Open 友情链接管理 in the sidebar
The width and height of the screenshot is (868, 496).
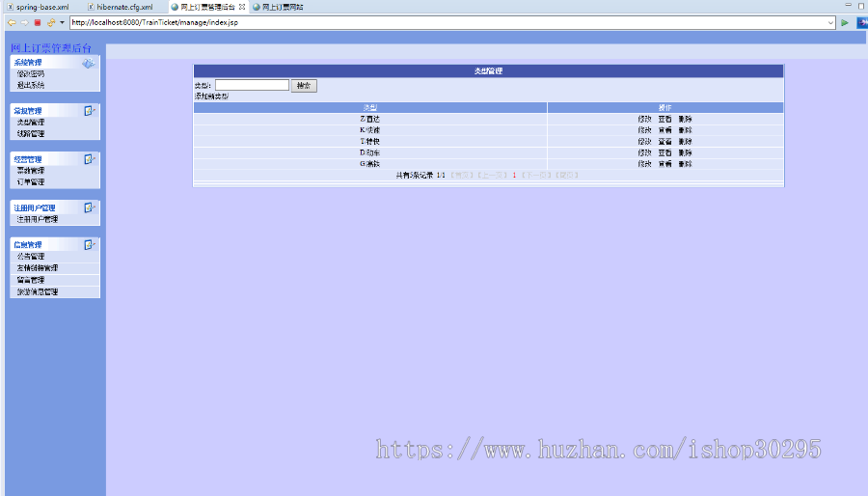(x=37, y=268)
